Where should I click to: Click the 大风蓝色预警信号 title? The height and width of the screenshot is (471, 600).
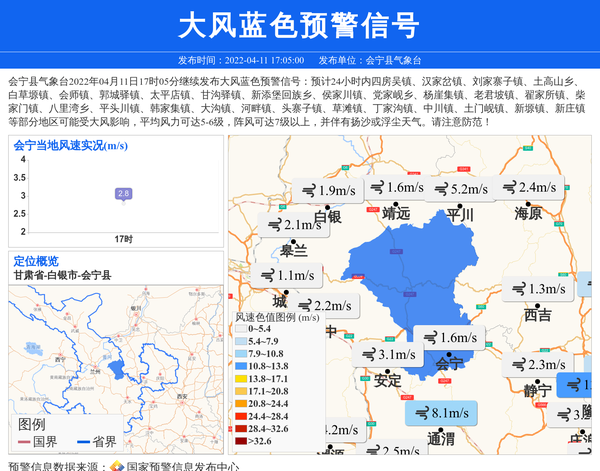(x=299, y=25)
